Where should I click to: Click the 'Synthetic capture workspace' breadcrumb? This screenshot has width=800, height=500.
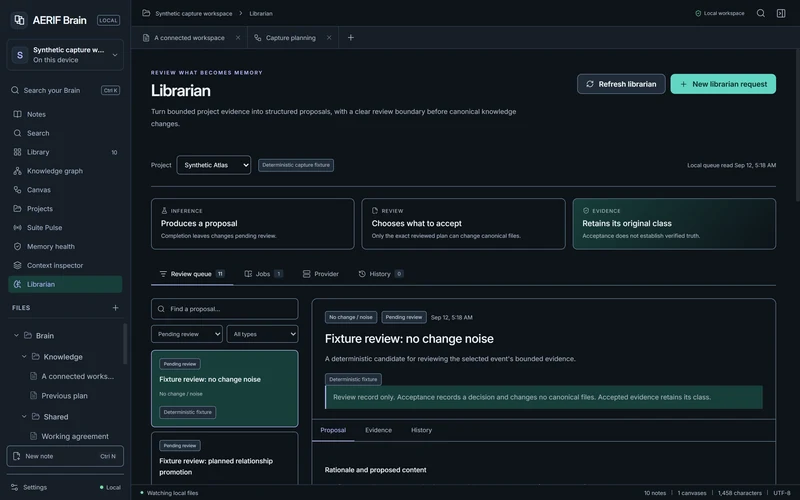point(193,13)
